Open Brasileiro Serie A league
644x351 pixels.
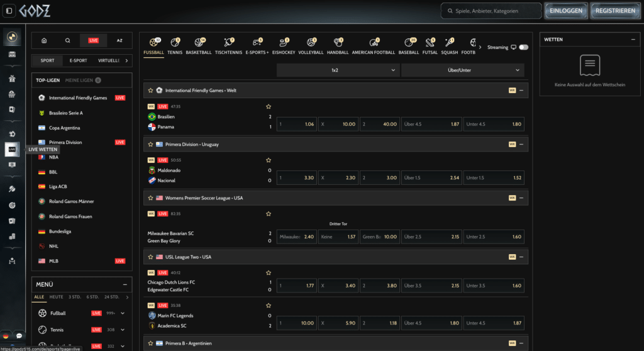tap(65, 113)
